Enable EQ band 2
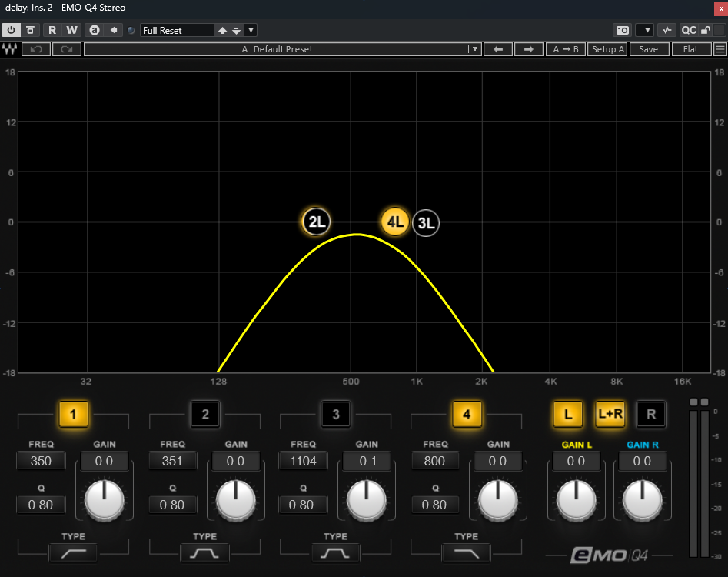This screenshot has height=577, width=728. point(204,414)
